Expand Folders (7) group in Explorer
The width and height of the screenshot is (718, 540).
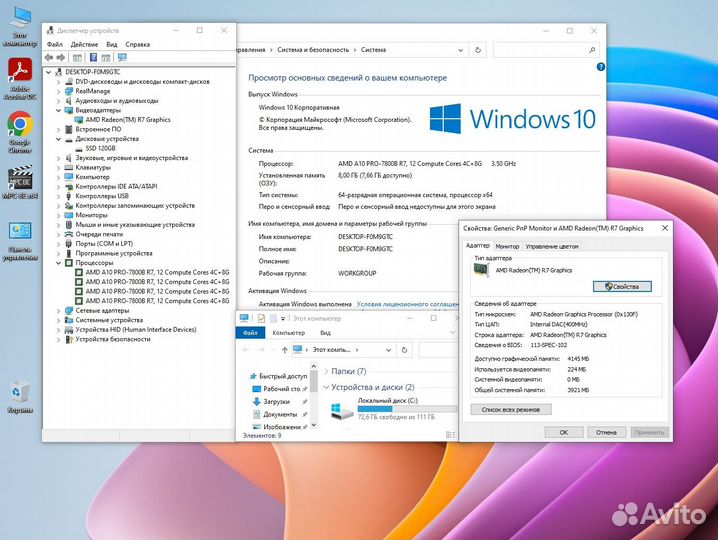coord(326,371)
